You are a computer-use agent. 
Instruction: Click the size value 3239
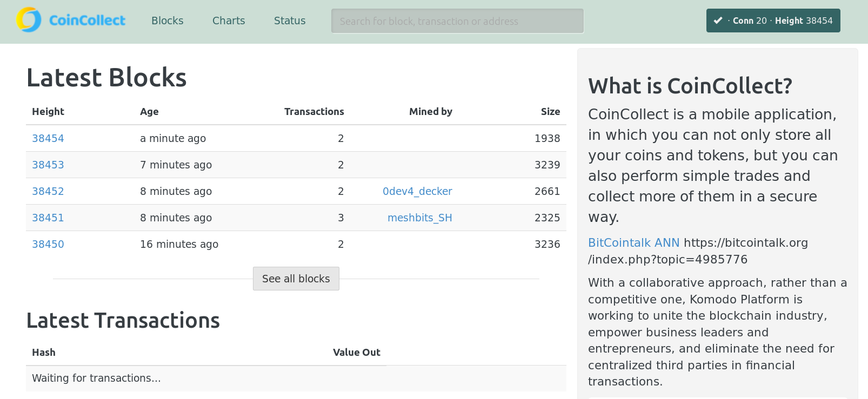(547, 165)
